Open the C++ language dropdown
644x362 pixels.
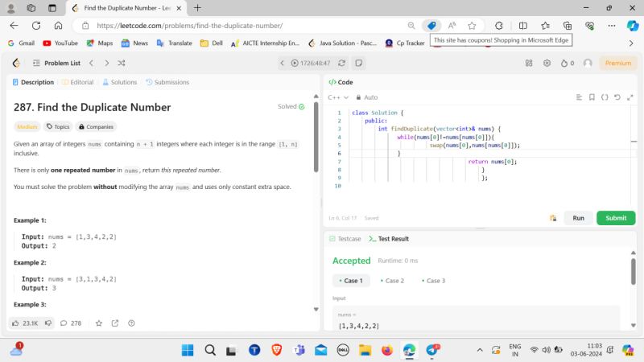(x=338, y=97)
